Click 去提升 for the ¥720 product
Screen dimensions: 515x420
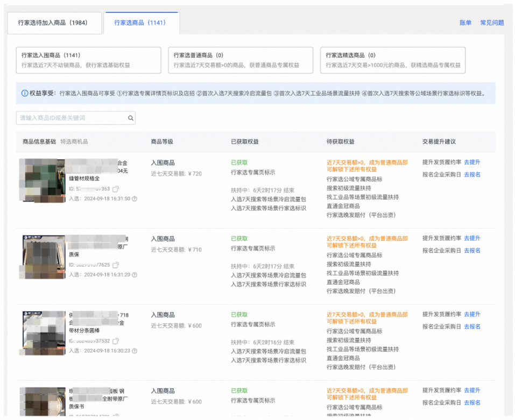(472, 162)
